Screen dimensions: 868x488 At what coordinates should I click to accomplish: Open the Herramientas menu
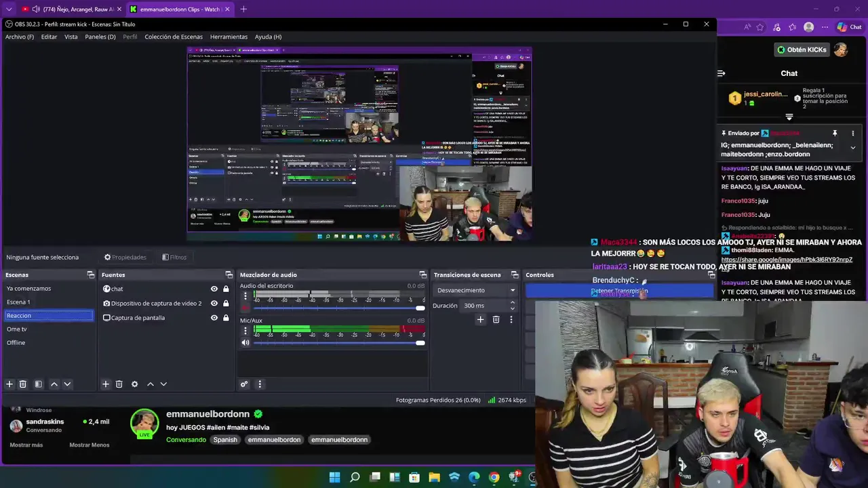(229, 37)
